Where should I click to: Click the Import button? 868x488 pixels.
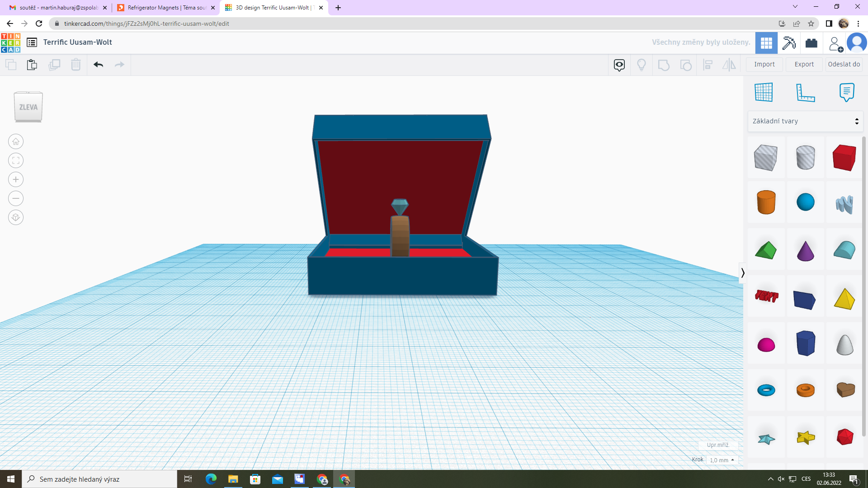click(x=764, y=64)
